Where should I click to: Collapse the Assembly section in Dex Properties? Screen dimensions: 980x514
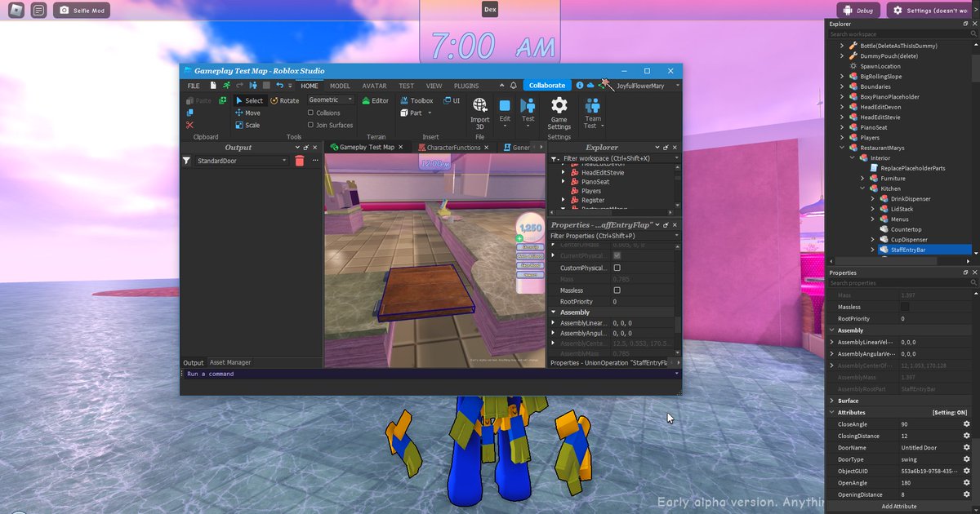(x=832, y=330)
